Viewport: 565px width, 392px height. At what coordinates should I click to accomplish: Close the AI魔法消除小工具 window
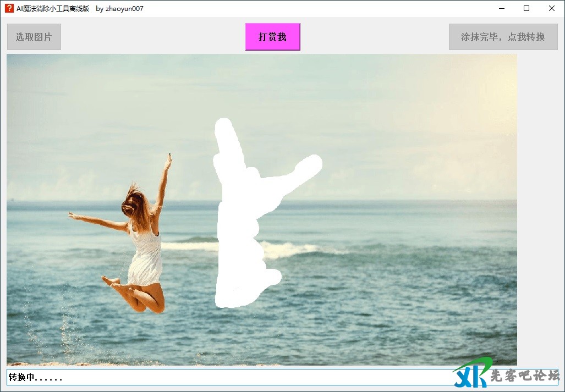tap(552, 8)
